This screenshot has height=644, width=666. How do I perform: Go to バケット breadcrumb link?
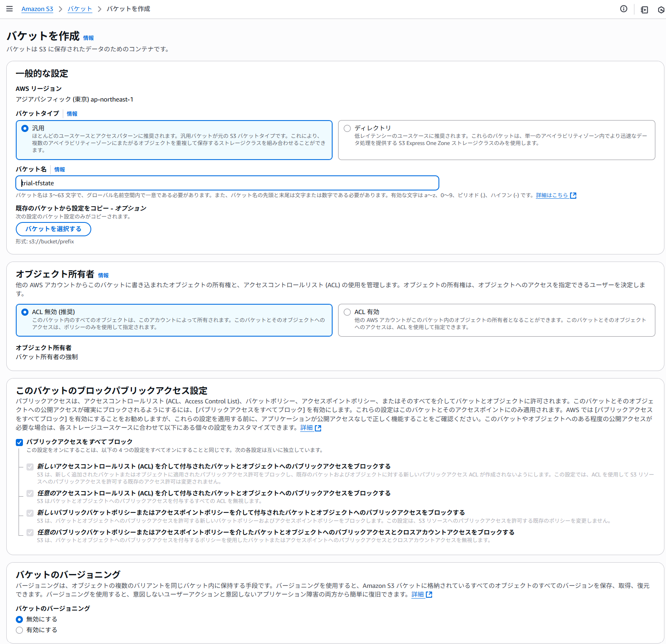(80, 9)
